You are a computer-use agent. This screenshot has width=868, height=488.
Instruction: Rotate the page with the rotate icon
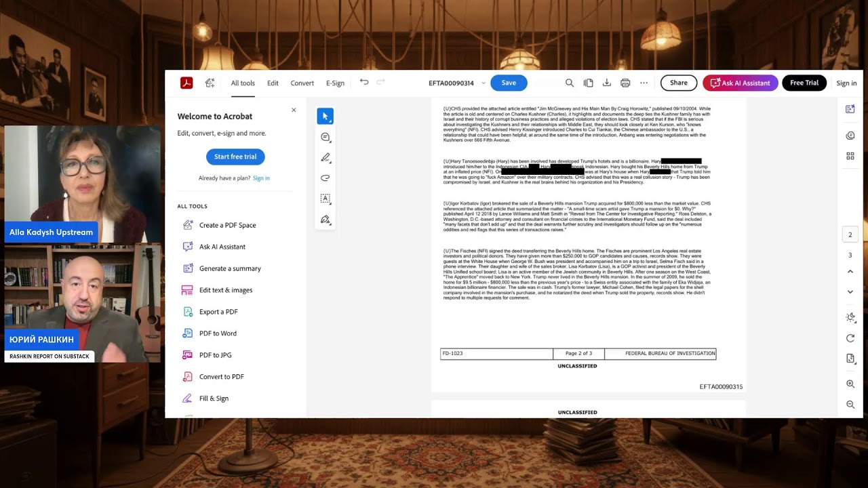click(x=850, y=338)
